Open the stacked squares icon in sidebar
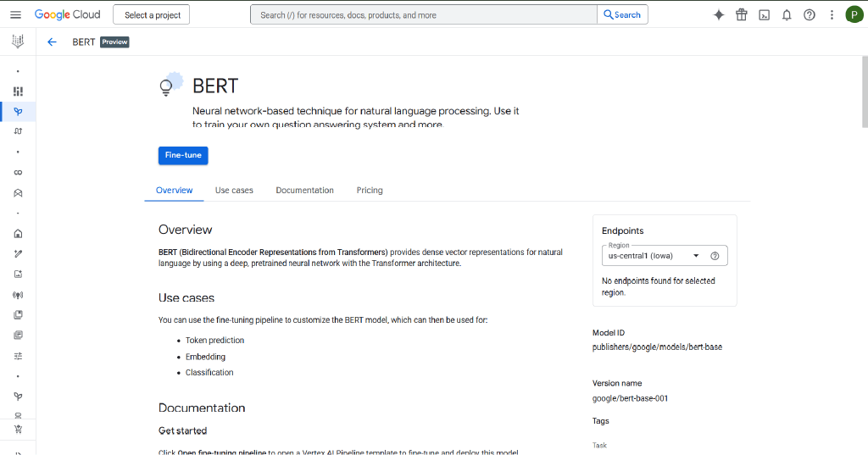This screenshot has height=455, width=868. pyautogui.click(x=18, y=315)
